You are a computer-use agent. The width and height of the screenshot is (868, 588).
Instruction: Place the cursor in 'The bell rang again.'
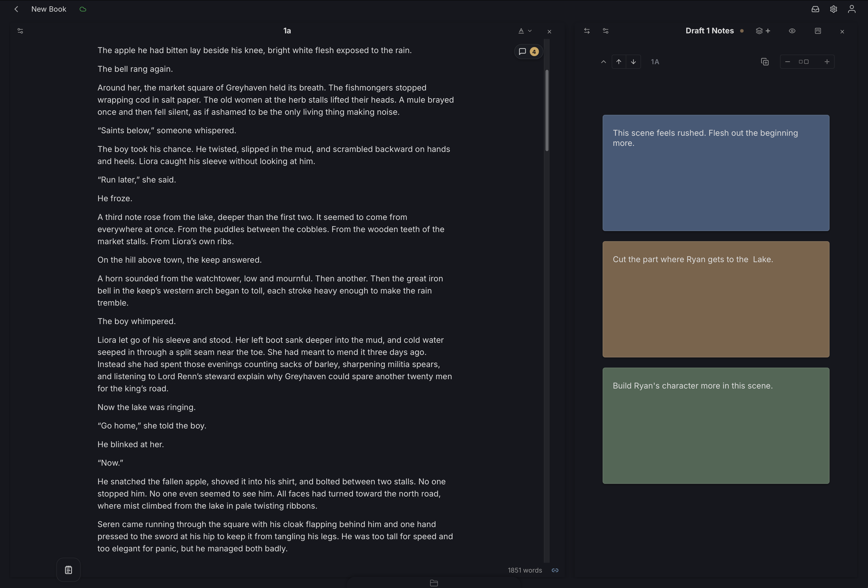[x=135, y=69]
